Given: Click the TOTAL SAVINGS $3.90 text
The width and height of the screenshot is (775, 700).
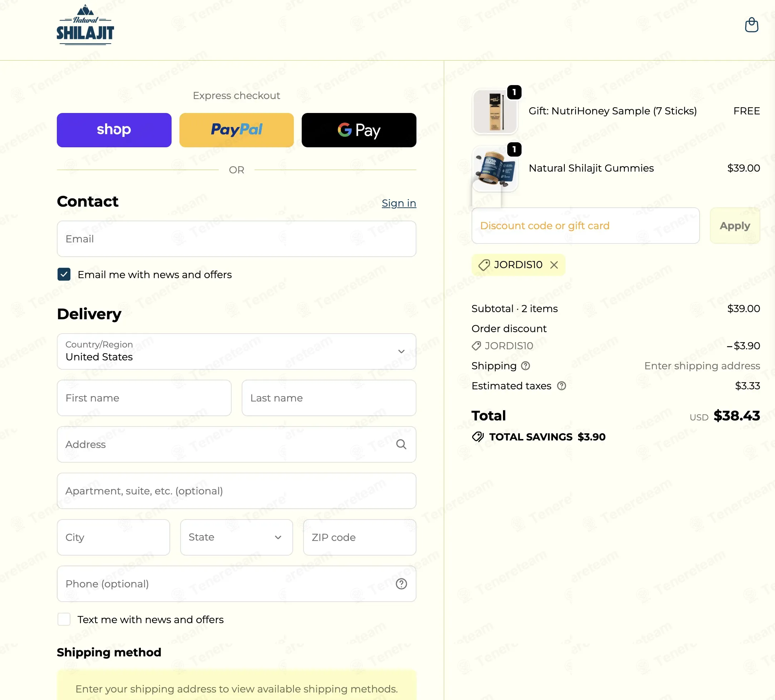Looking at the screenshot, I should point(547,437).
